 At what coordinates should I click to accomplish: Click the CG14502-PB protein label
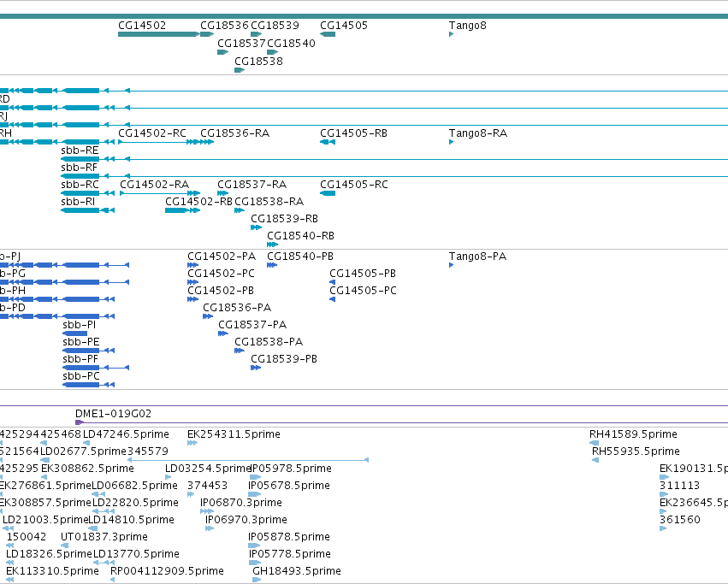pos(221,291)
